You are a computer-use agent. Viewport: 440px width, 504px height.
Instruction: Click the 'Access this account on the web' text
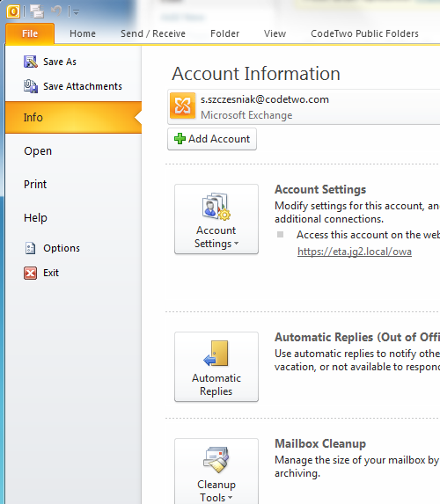[368, 235]
